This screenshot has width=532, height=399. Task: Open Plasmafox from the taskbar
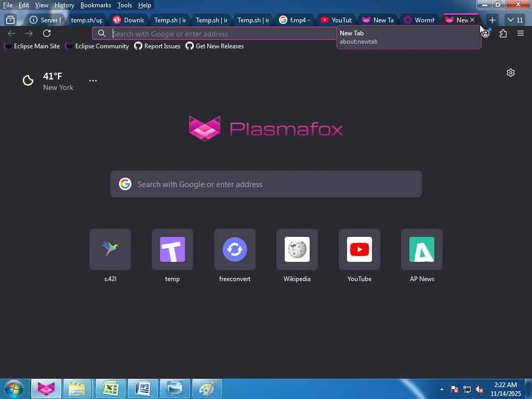pos(46,389)
